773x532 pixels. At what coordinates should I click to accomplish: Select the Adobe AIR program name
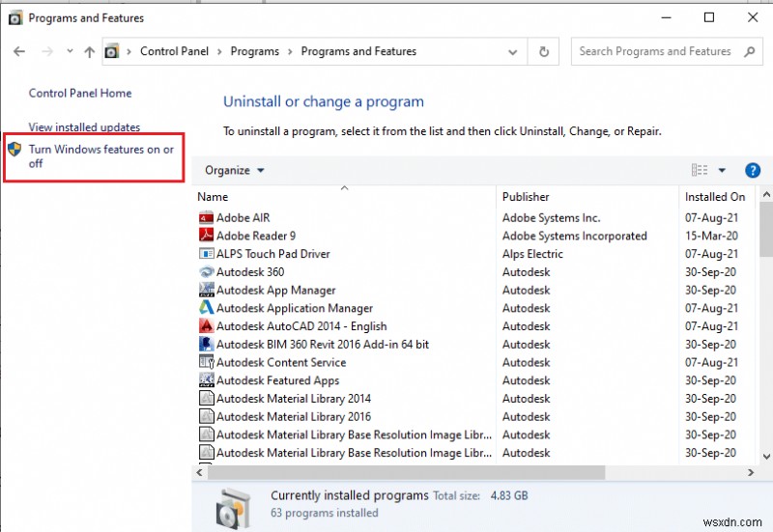[x=243, y=218]
